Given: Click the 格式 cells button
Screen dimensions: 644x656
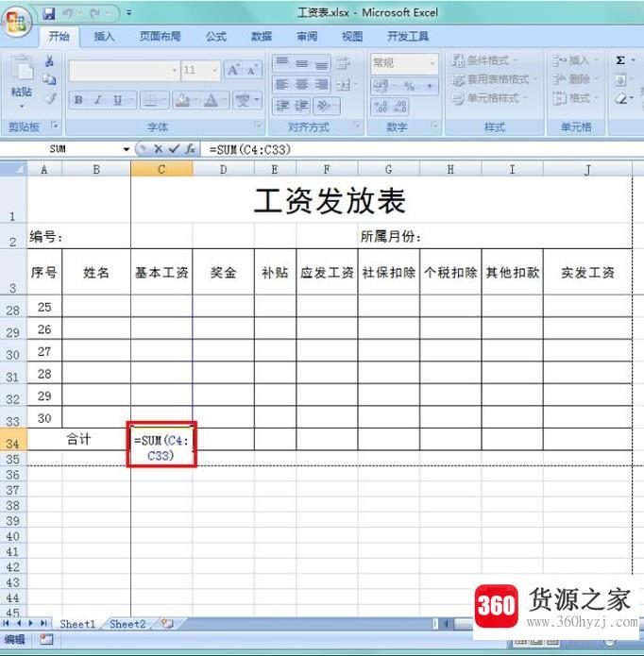Looking at the screenshot, I should point(574,98).
